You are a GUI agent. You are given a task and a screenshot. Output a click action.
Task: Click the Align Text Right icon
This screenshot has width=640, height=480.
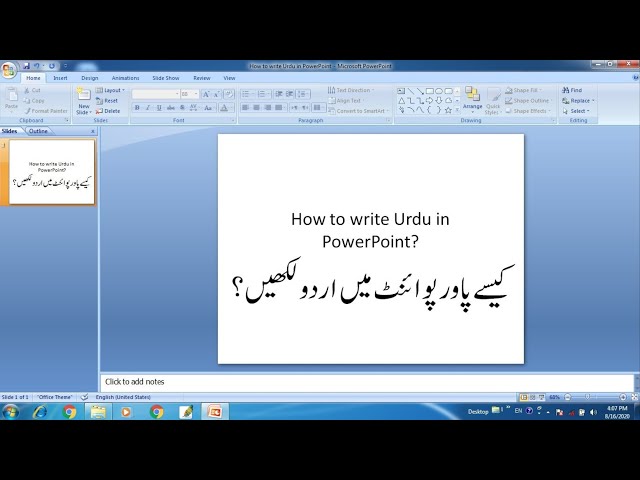(267, 107)
